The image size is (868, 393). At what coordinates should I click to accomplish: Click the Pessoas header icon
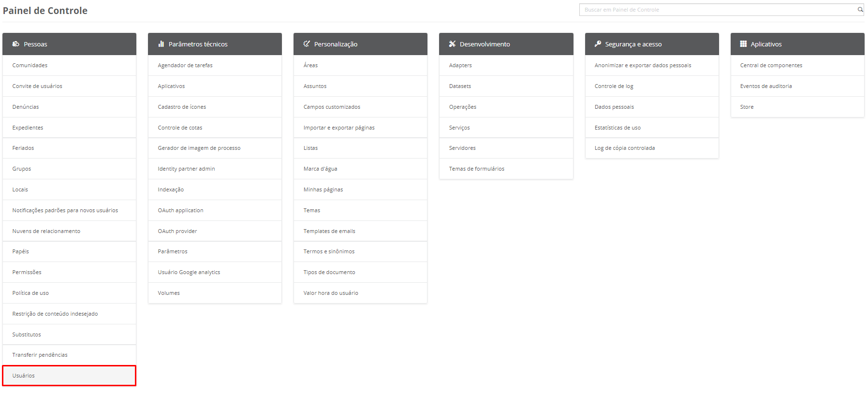[16, 44]
